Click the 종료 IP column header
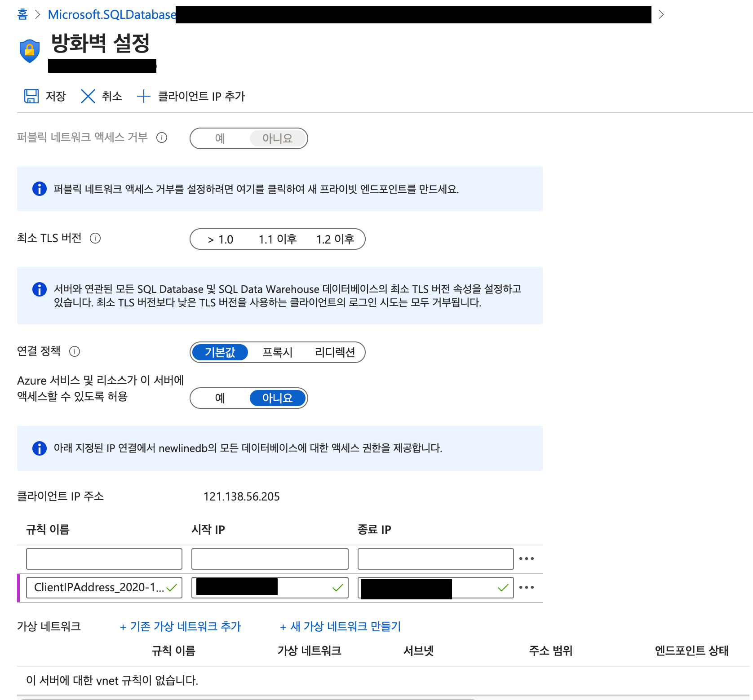Viewport: 753px width, 700px height. [x=374, y=529]
